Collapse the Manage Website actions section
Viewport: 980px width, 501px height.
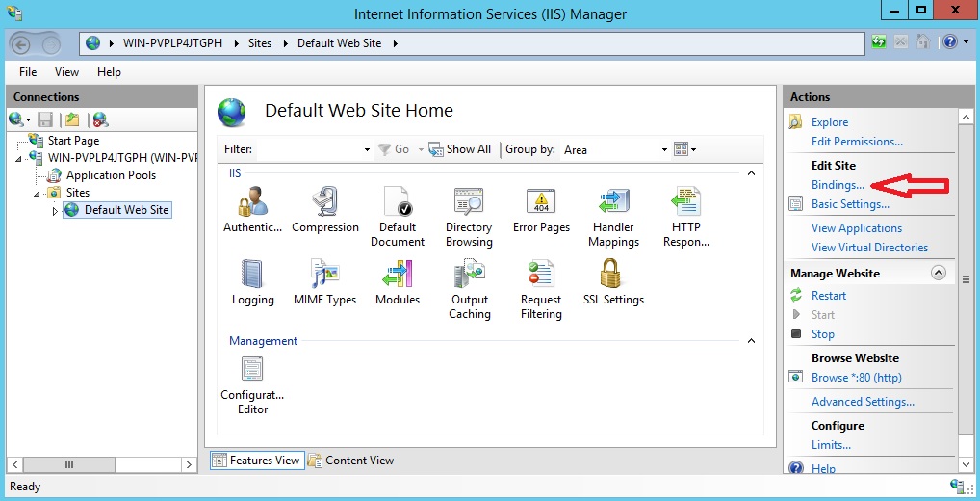pos(939,273)
